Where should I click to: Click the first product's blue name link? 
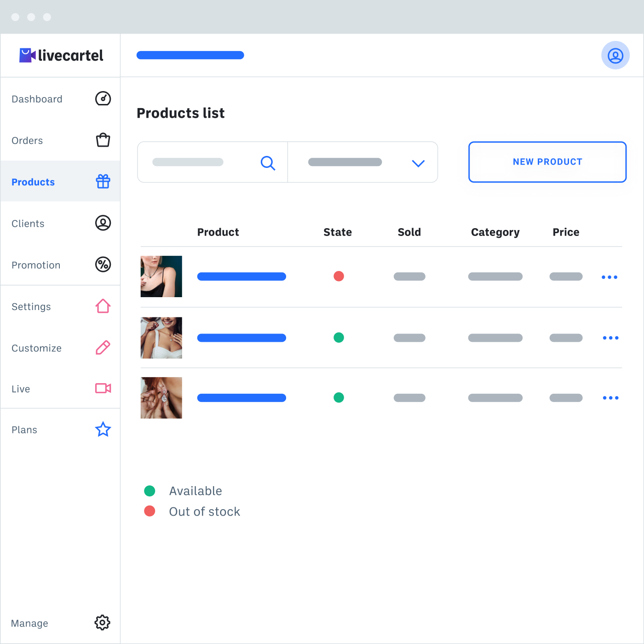pyautogui.click(x=241, y=276)
